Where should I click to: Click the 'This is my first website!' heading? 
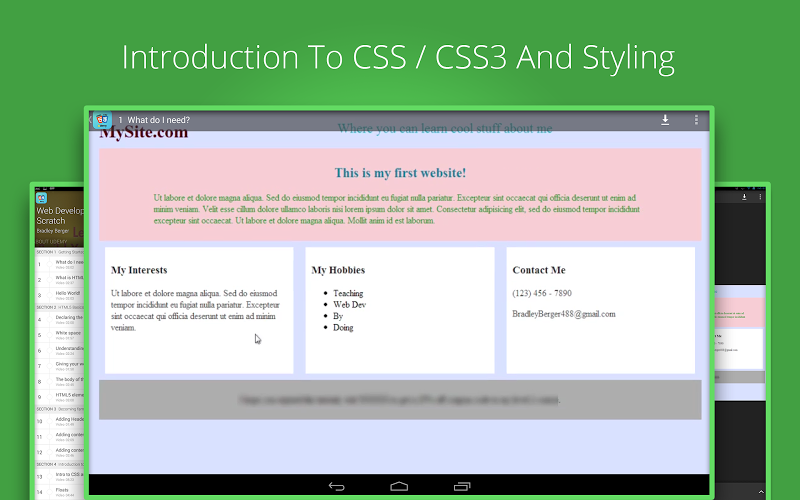tap(400, 174)
